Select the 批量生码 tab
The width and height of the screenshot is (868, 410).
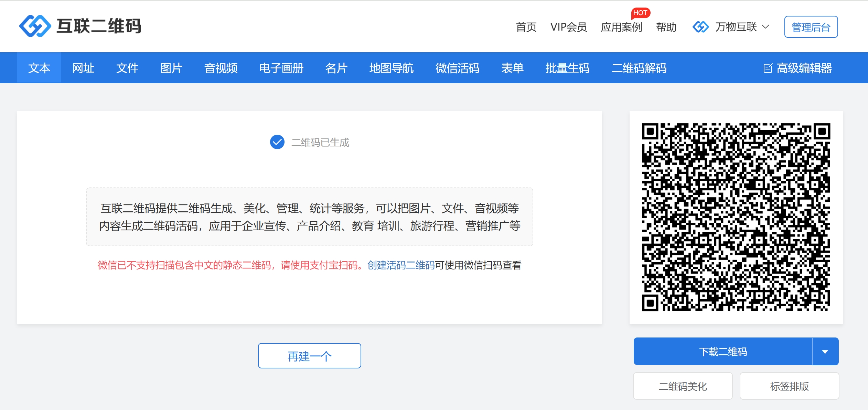coord(568,68)
